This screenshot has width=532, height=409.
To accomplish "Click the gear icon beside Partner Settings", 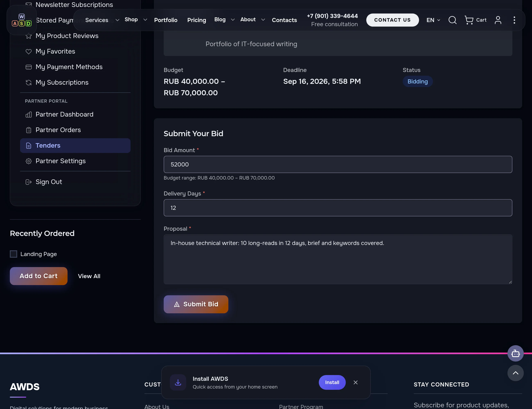I will [x=28, y=161].
